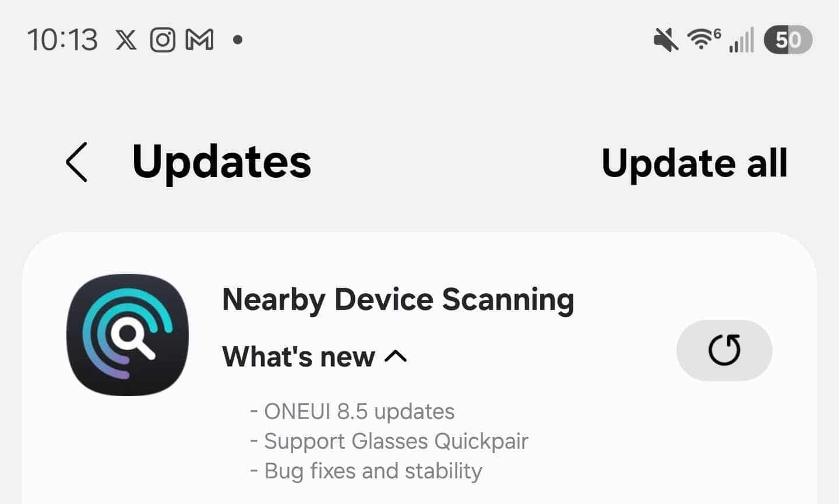The height and width of the screenshot is (504, 839).
Task: Tap the chevron next to What's new
Action: (396, 356)
